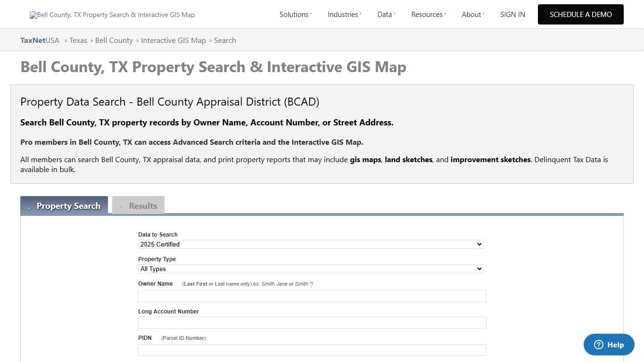The image size is (644, 362).
Task: Select the Property Search tab
Action: (68, 206)
